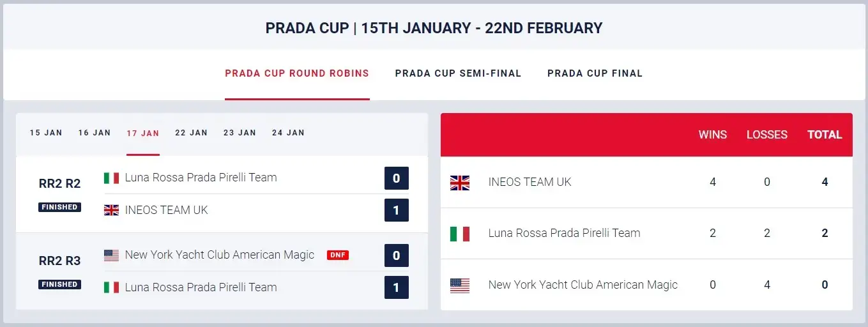Viewport: 868px width, 327px height.
Task: Click the UK flag beside INEOS in RR2 R2
Action: tap(111, 210)
